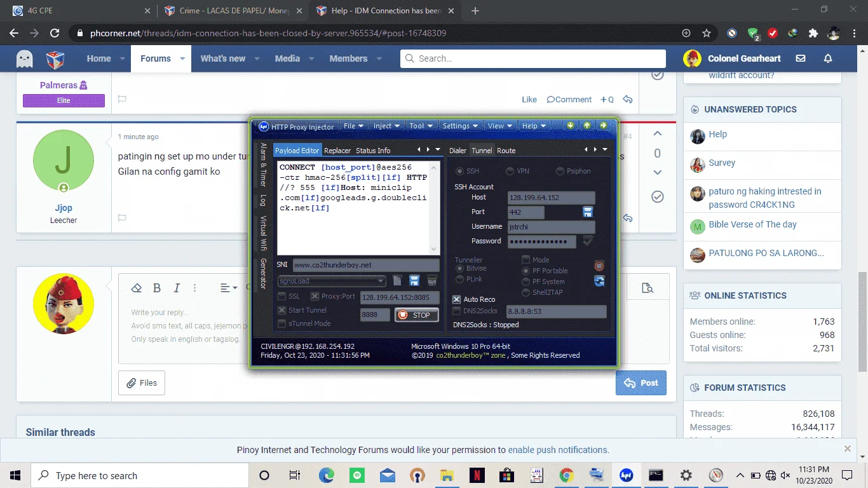This screenshot has height=488, width=868.
Task: Select the VPN radio button
Action: click(x=510, y=171)
